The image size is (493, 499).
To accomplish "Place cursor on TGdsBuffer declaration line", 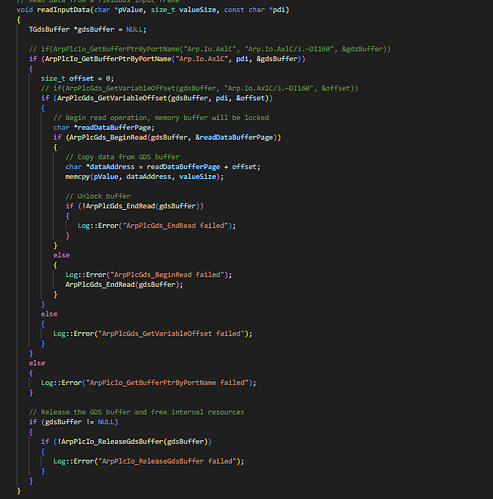I will point(87,29).
